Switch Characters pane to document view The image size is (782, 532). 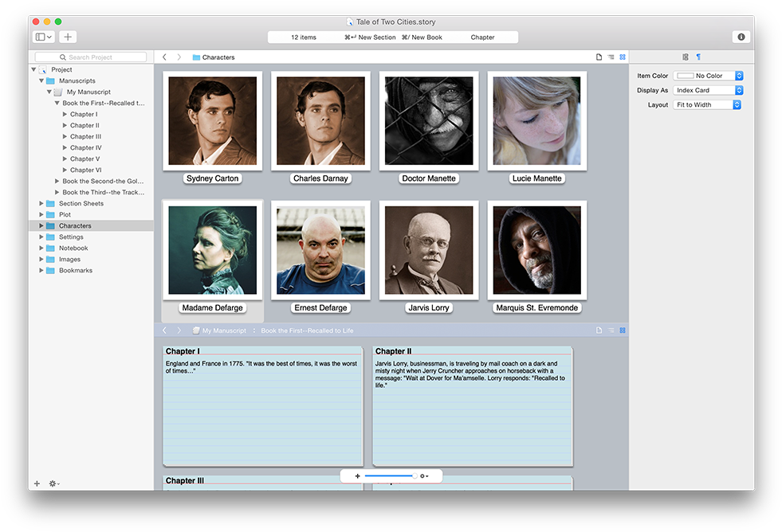pyautogui.click(x=599, y=57)
